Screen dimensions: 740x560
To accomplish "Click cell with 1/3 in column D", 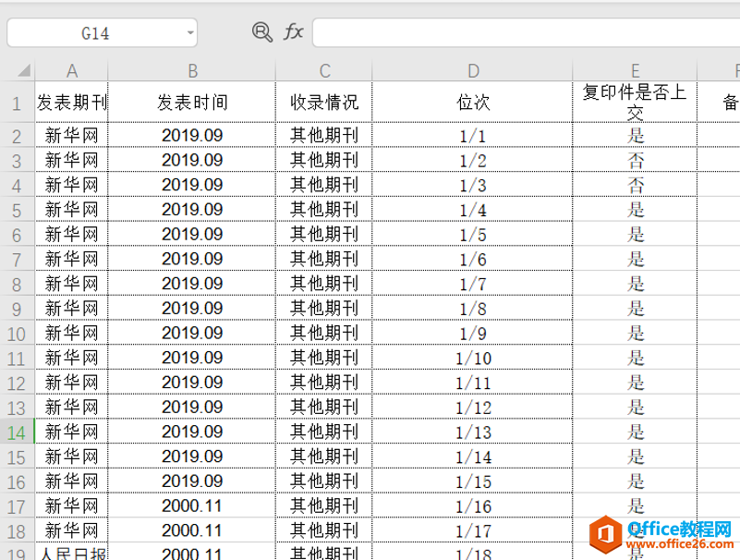I will point(473,185).
